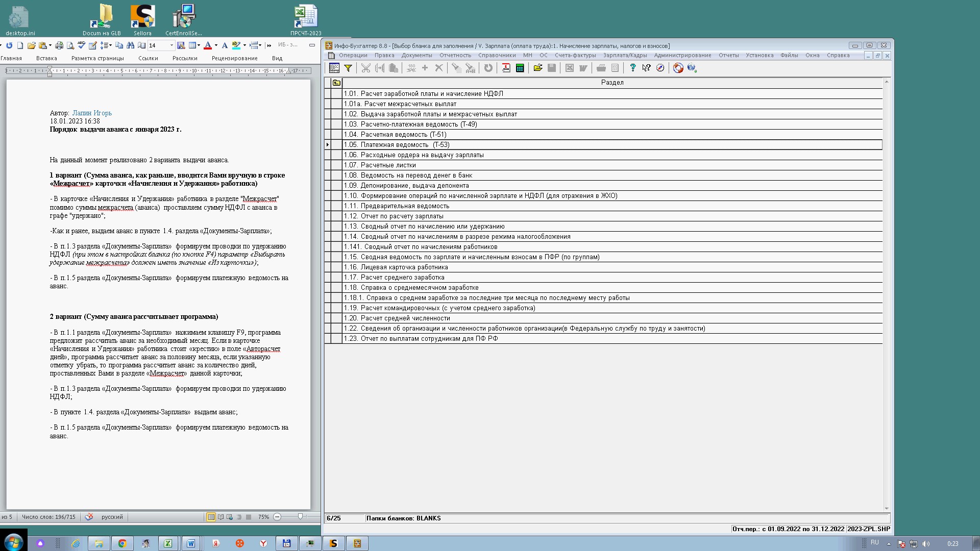Click the compass navigator icon
Image resolution: width=980 pixels, height=551 pixels.
pyautogui.click(x=660, y=68)
